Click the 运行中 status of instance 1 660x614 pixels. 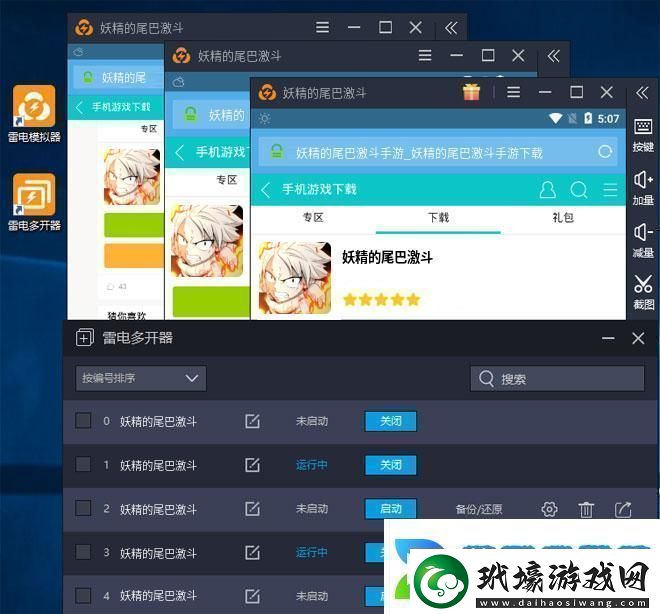click(311, 465)
